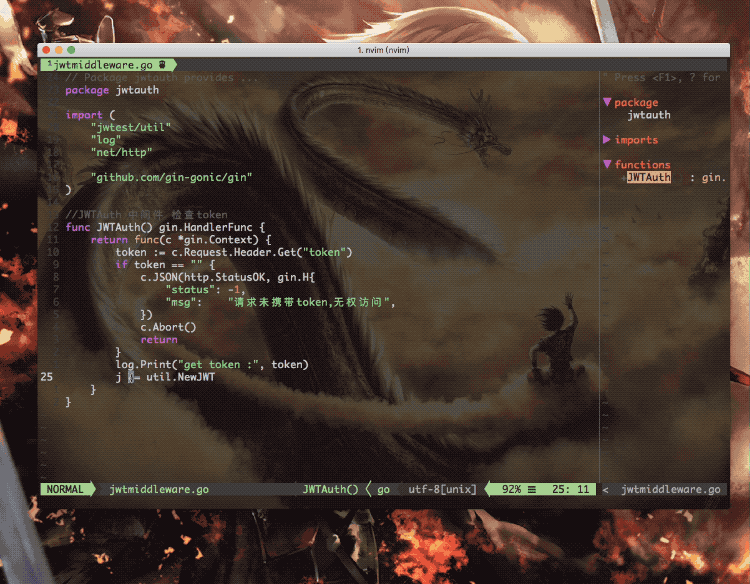Click the line number 25 in the gutter

46,377
